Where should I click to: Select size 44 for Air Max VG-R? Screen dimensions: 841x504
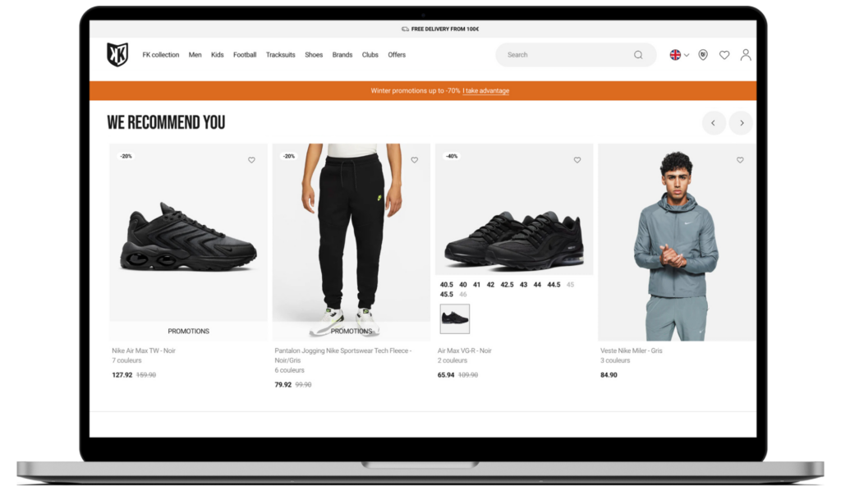(x=537, y=285)
